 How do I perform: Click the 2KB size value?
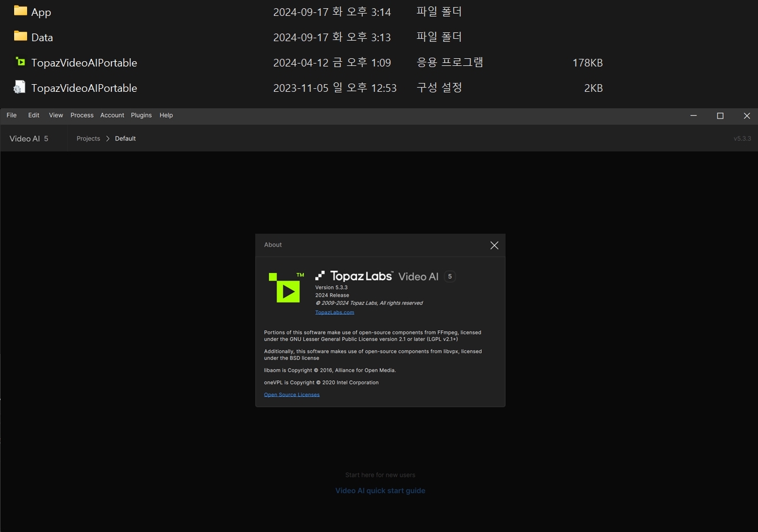(593, 88)
